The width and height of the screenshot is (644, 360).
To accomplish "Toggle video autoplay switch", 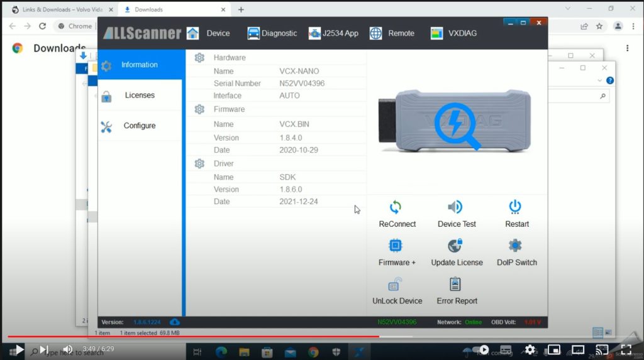I will (x=481, y=350).
